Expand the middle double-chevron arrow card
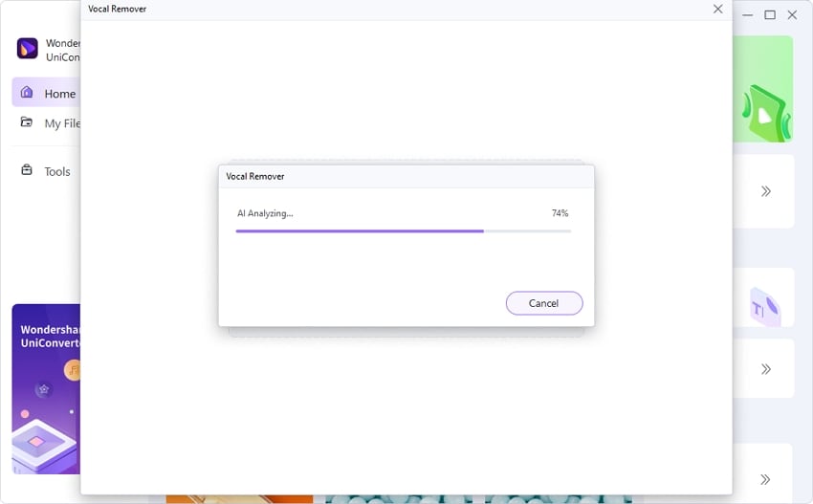This screenshot has height=504, width=813. 766,369
